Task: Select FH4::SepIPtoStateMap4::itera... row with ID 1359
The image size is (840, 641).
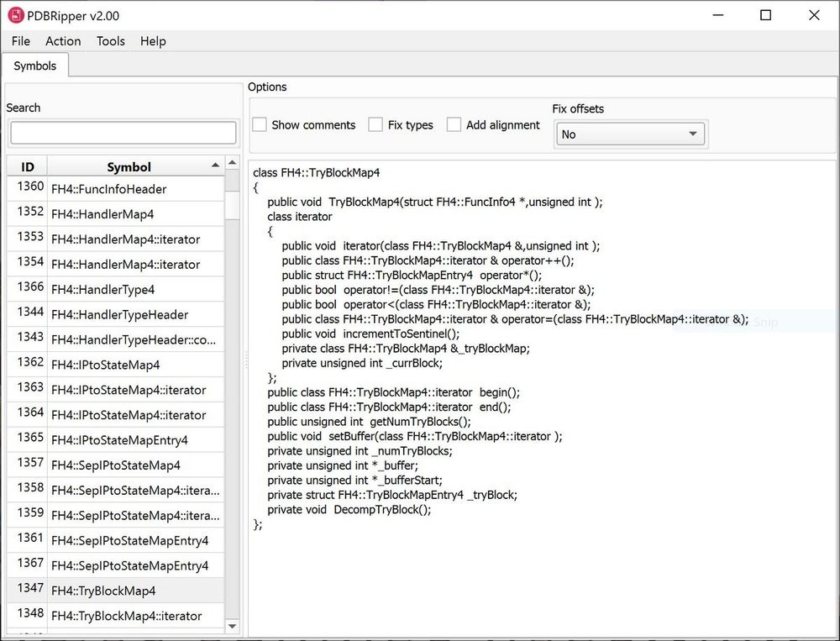Action: point(116,515)
